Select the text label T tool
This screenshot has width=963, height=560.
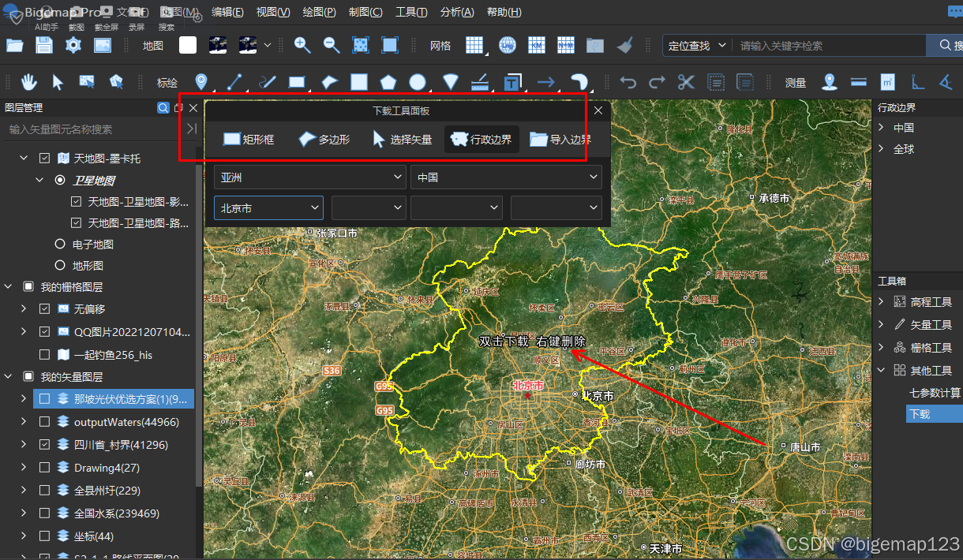click(513, 81)
